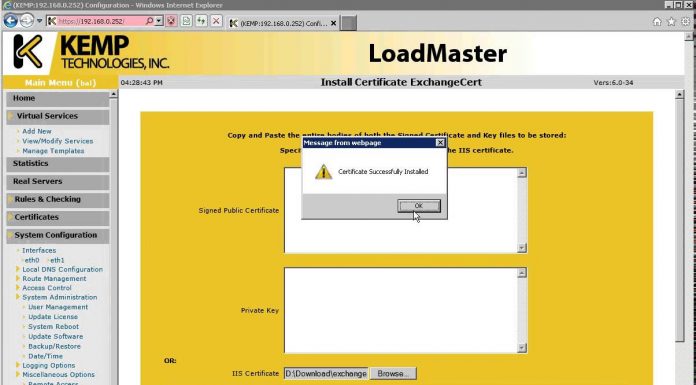Image resolution: width=696 pixels, height=385 pixels.
Task: Open Update License link
Action: click(53, 317)
